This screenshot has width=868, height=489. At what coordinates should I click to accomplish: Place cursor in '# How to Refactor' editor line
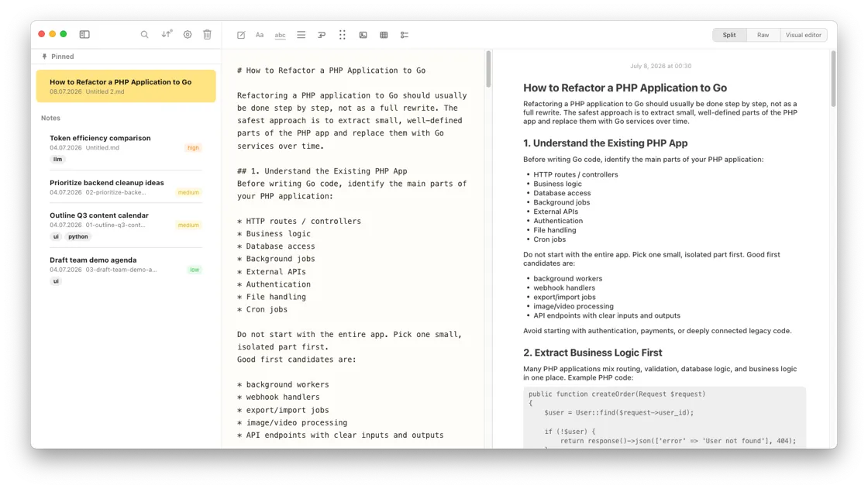[331, 71]
